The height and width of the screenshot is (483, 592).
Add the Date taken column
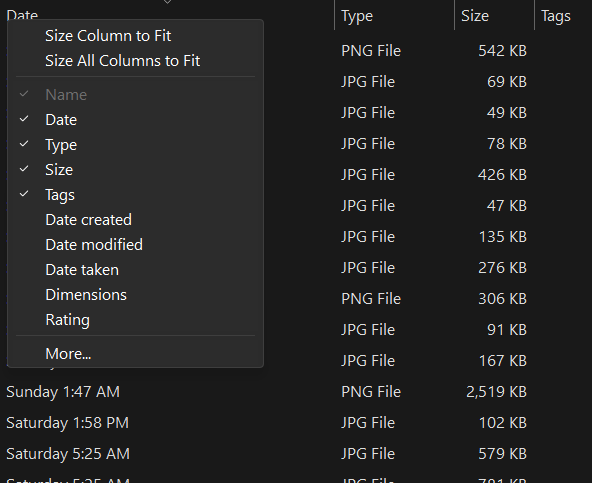coord(135,270)
